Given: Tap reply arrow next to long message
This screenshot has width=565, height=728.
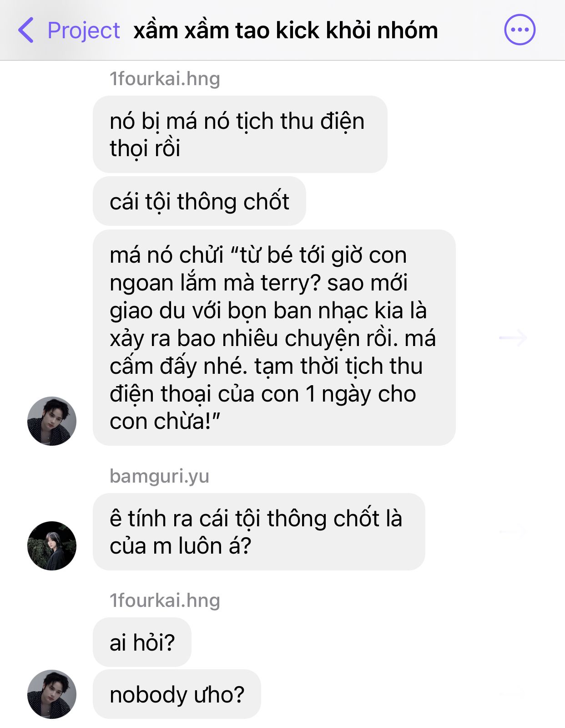Looking at the screenshot, I should coord(513,338).
